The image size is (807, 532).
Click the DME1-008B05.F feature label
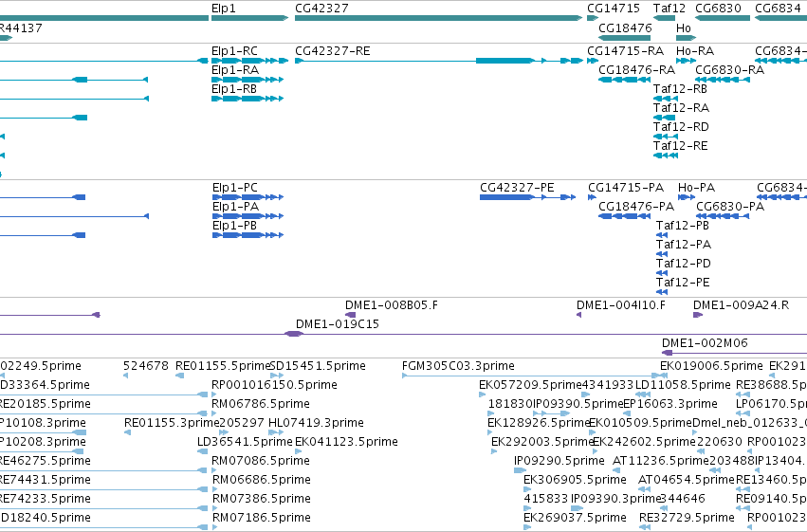[x=392, y=305]
